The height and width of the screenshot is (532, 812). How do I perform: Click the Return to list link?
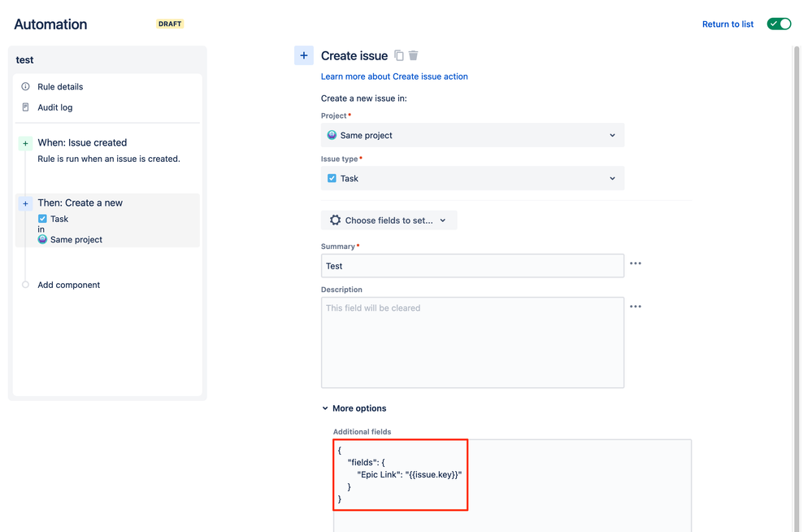727,24
